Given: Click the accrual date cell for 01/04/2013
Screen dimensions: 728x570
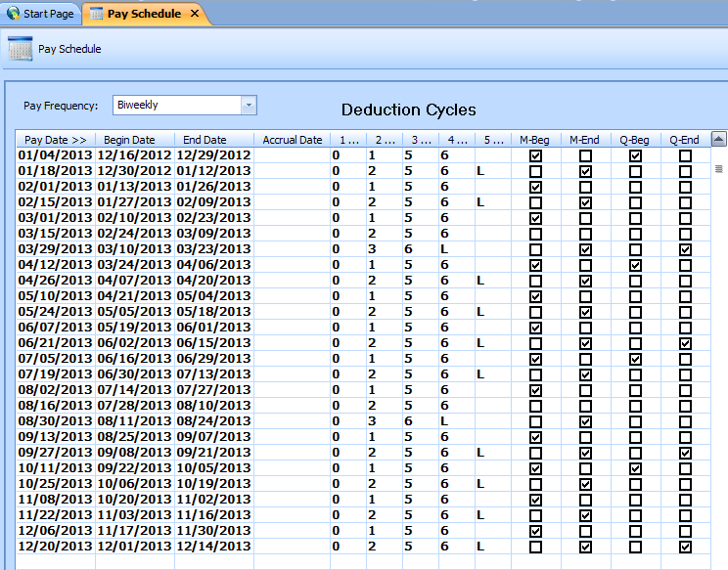Looking at the screenshot, I should click(x=293, y=154).
